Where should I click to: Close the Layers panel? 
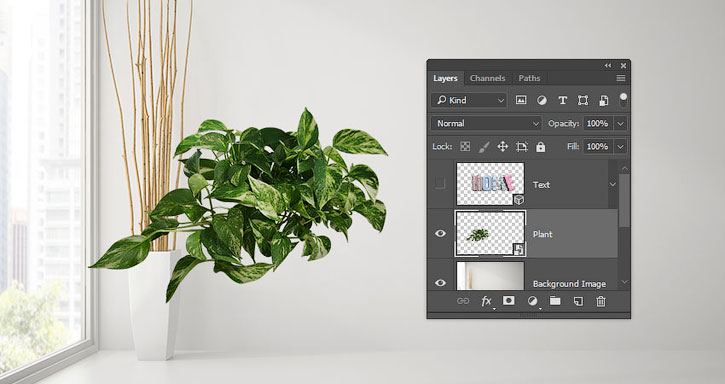(x=623, y=66)
